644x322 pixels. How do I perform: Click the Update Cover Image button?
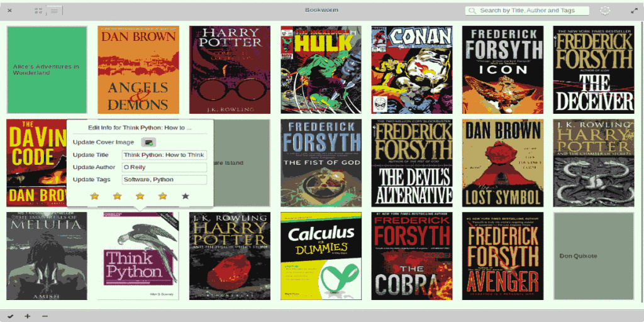(148, 143)
